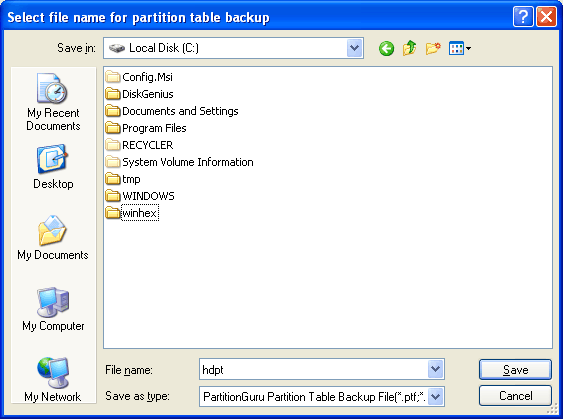Image resolution: width=563 pixels, height=419 pixels.
Task: Expand the Save in location dropdown
Action: point(354,48)
